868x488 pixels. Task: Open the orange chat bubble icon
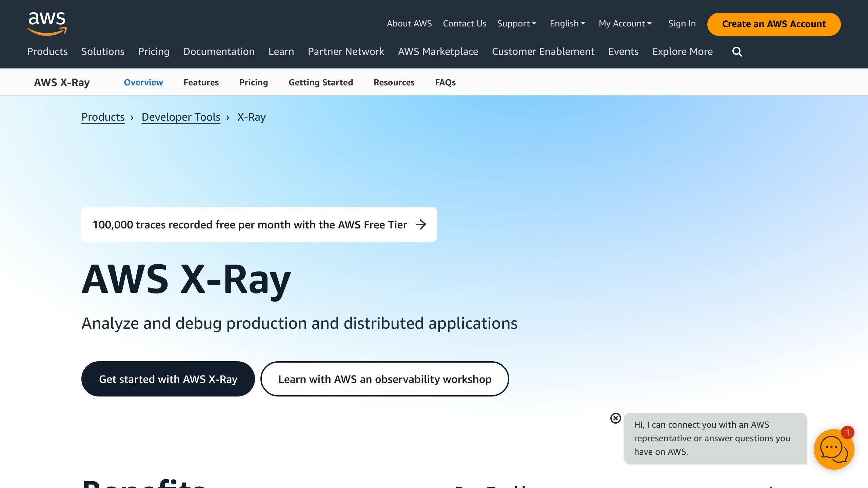pos(834,449)
